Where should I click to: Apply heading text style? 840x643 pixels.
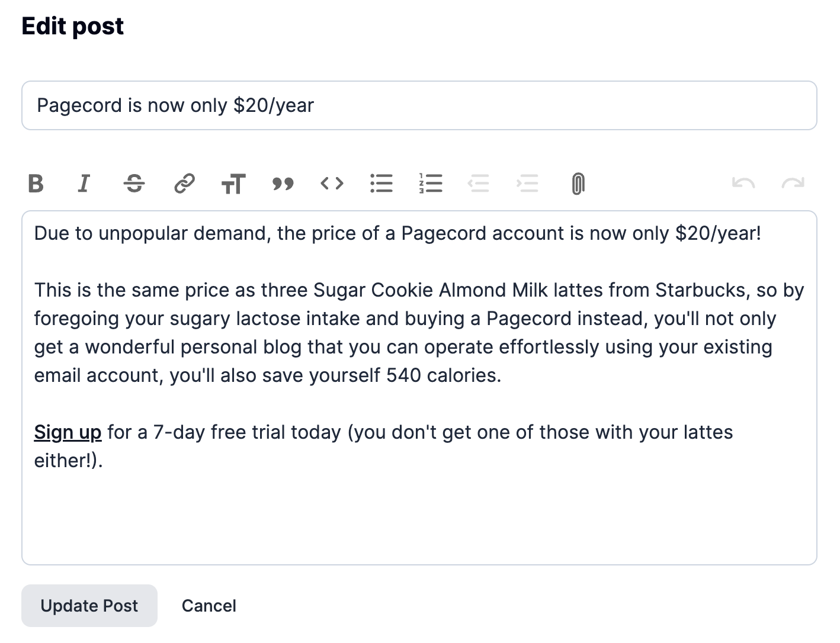click(233, 184)
